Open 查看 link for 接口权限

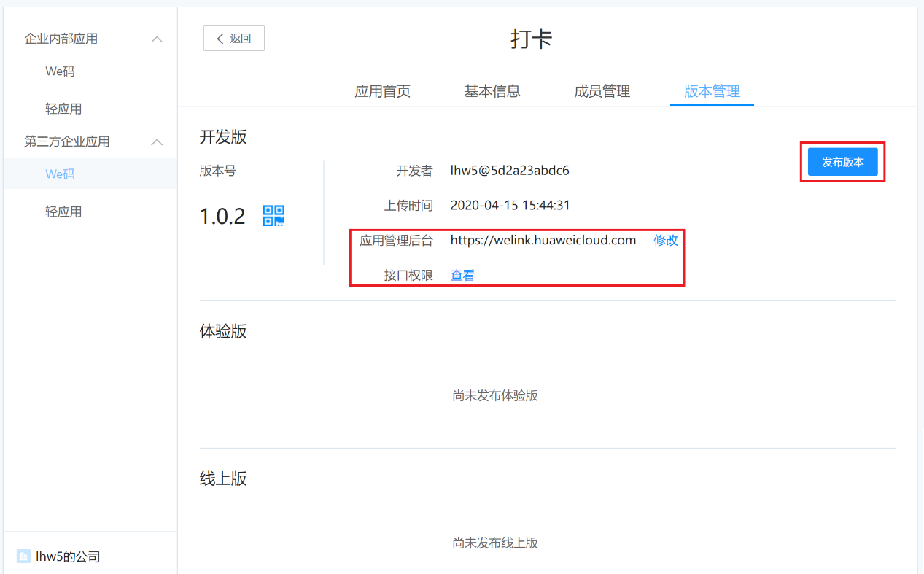pos(462,276)
